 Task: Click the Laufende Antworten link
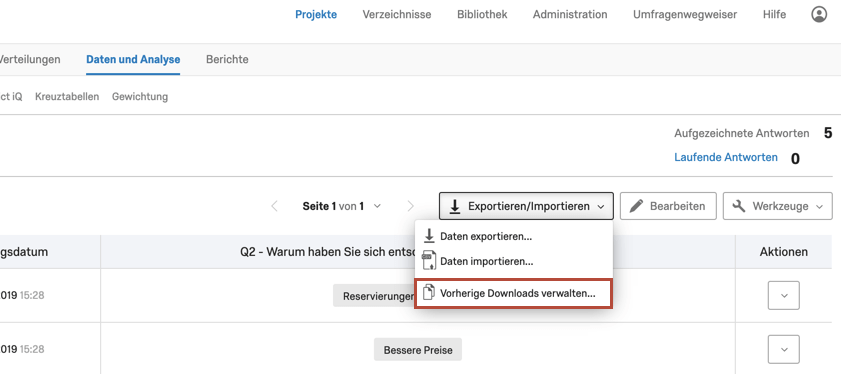(726, 157)
